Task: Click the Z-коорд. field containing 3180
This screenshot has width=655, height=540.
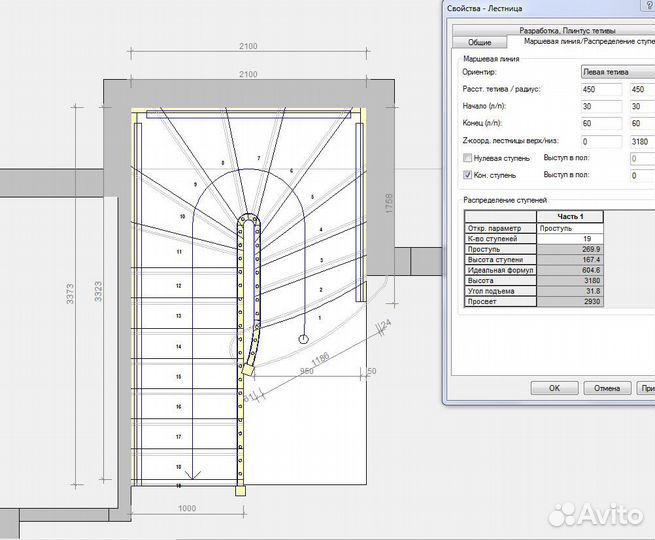Action: click(x=640, y=141)
